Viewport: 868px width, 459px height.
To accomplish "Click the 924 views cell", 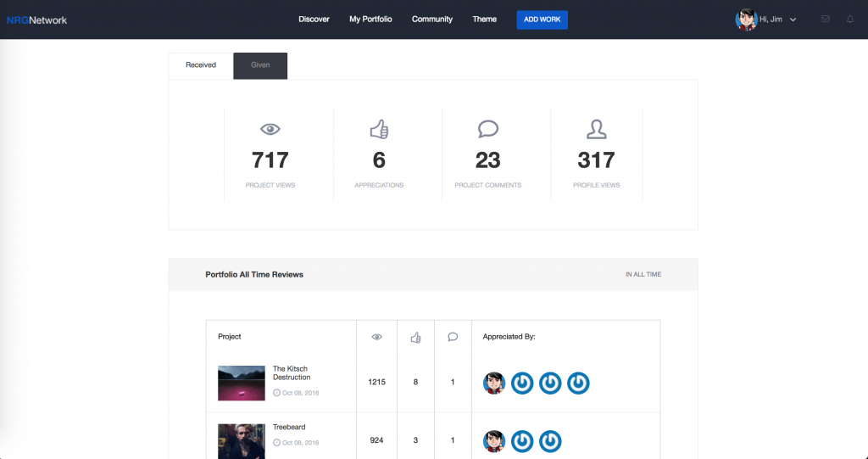I will click(376, 440).
